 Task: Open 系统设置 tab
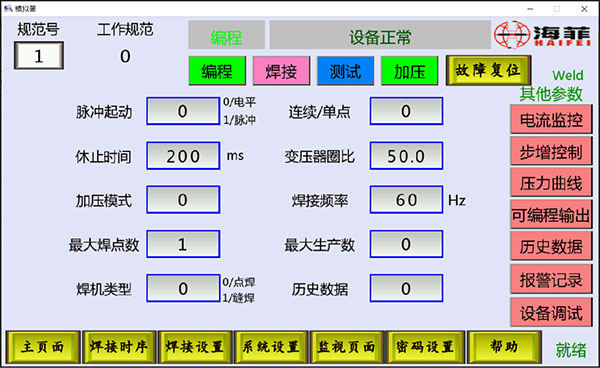pyautogui.click(x=271, y=347)
